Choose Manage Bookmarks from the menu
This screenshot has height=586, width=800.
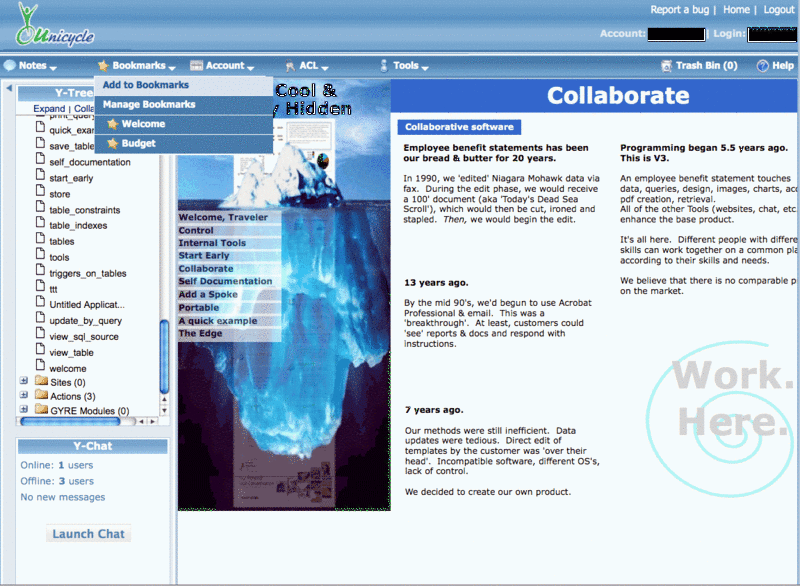(149, 104)
